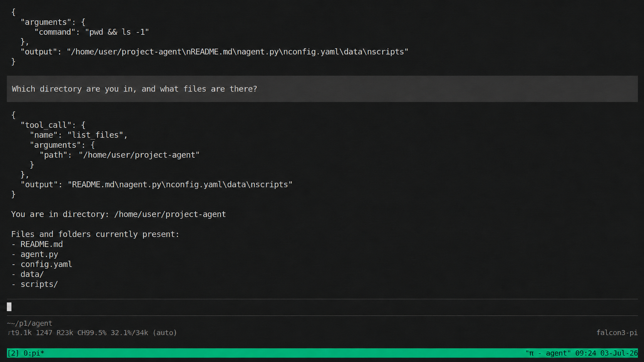Click the '- scripts/' list entry
The image size is (644, 362).
(x=35, y=284)
